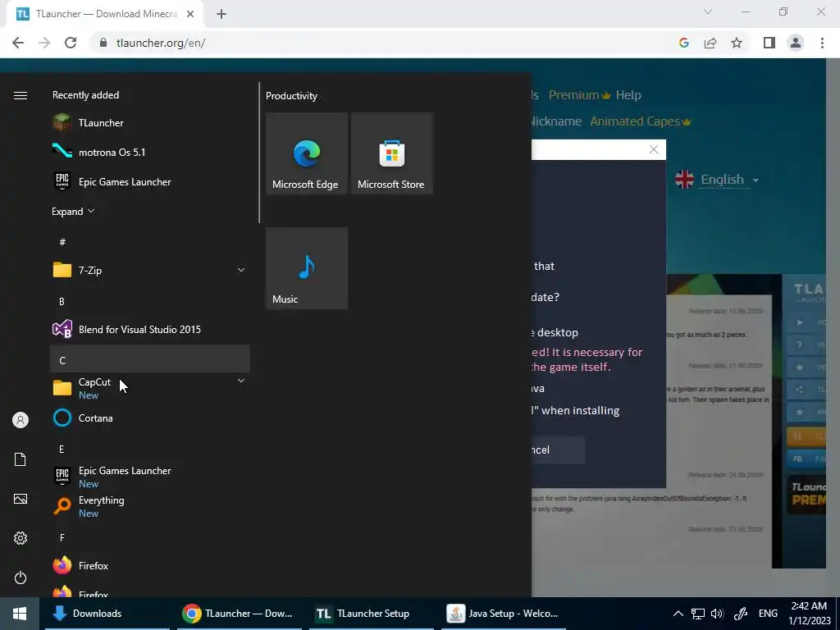840x630 pixels.
Task: Open the English language dropdown
Action: [717, 180]
